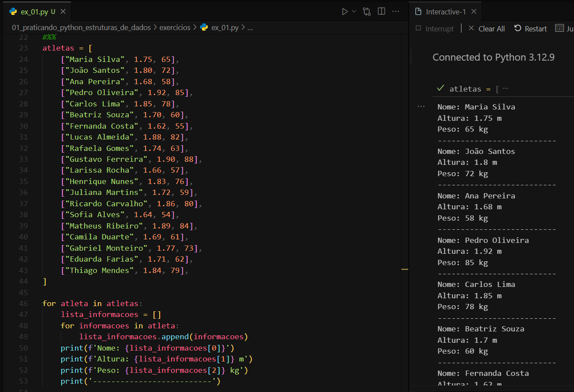Place cursor on the "Thiago Mendes" code row
574x392 pixels.
[x=125, y=270]
